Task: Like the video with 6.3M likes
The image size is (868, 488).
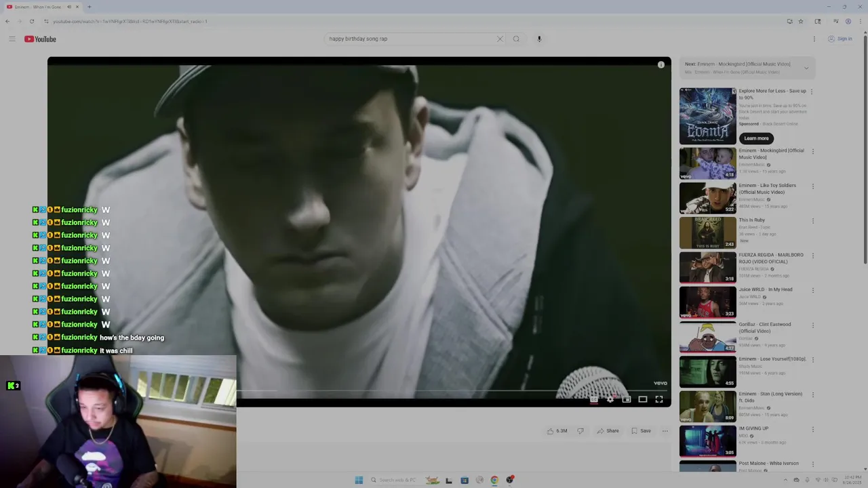Action: coord(557,431)
